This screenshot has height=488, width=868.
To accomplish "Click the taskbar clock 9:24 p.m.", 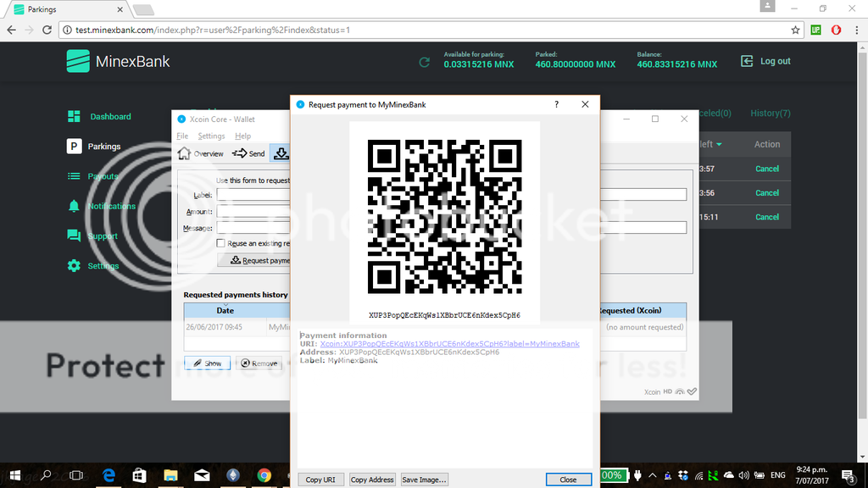I will click(x=811, y=474).
